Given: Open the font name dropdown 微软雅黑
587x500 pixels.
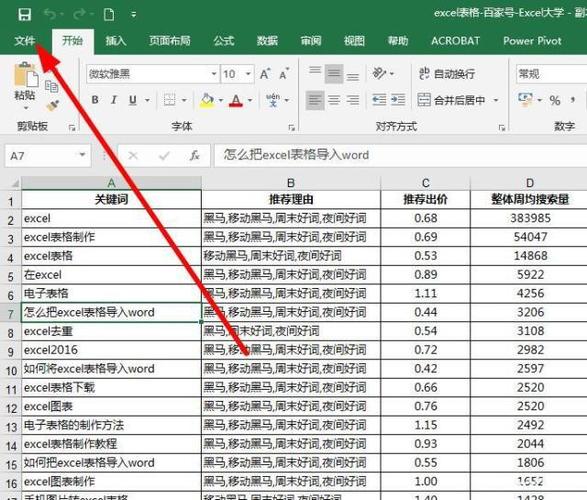Looking at the screenshot, I should 214,74.
